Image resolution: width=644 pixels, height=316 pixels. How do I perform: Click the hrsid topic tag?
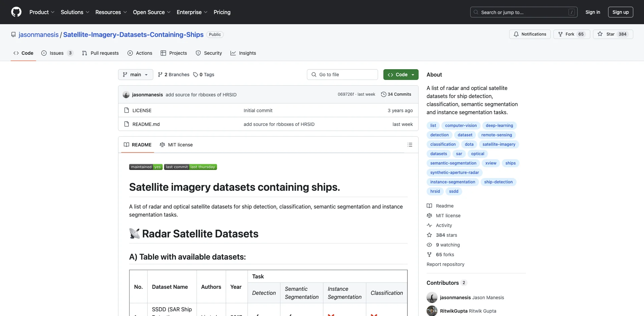[x=435, y=191]
